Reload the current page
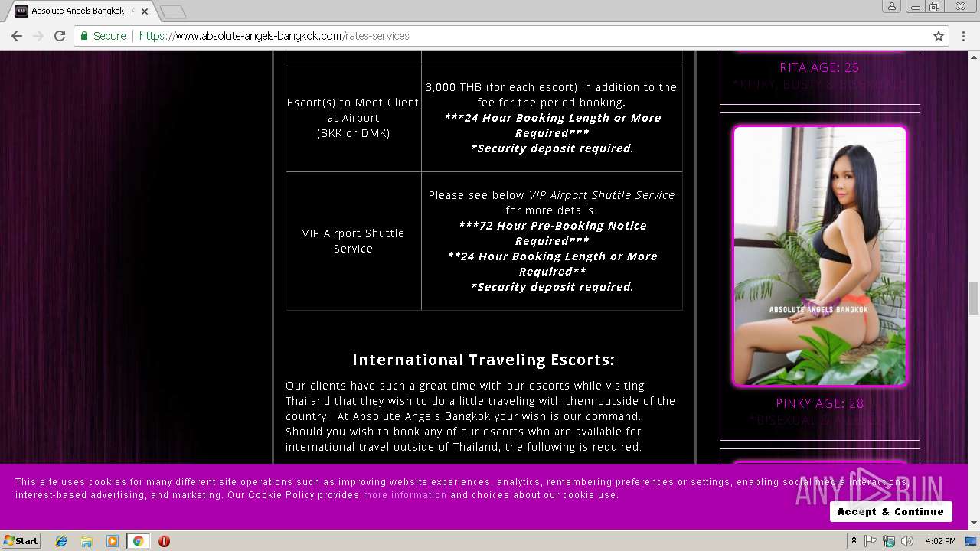980x551 pixels. click(60, 36)
